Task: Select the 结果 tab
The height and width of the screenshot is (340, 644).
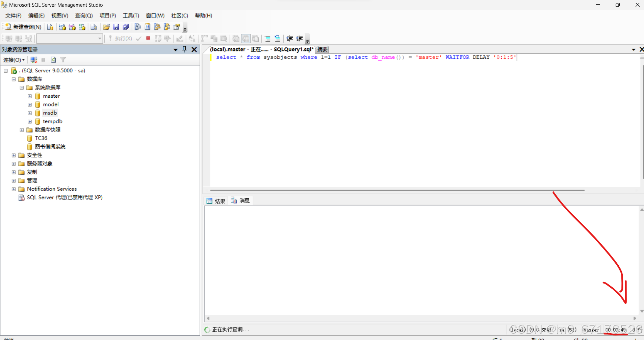Action: click(x=216, y=201)
